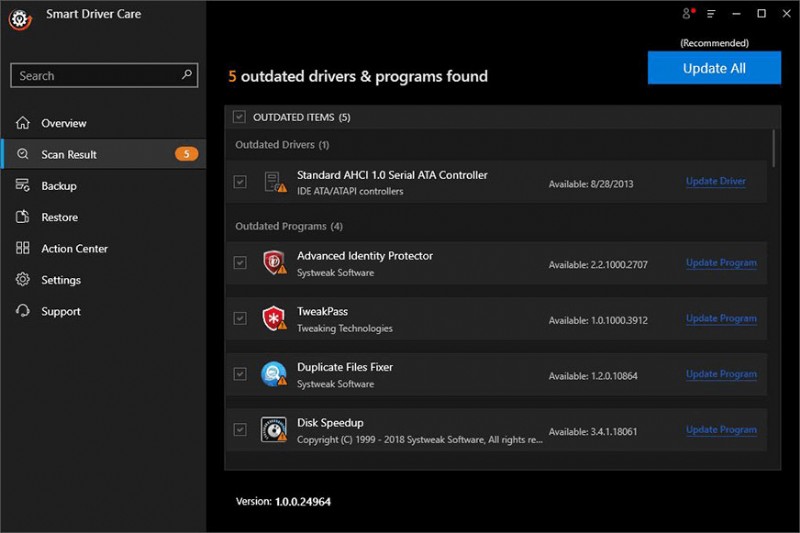Click the Advanced Identity Protector shield icon

click(273, 263)
